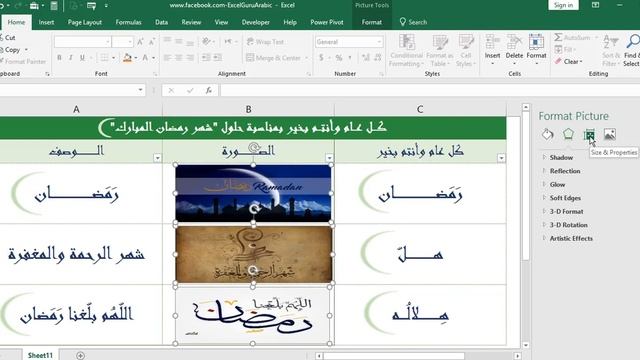The height and width of the screenshot is (360, 640).
Task: Click the Copy button
Action: pos(11,50)
